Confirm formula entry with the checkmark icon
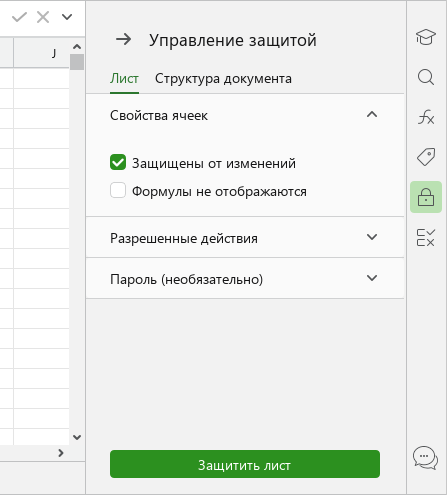 click(x=19, y=17)
